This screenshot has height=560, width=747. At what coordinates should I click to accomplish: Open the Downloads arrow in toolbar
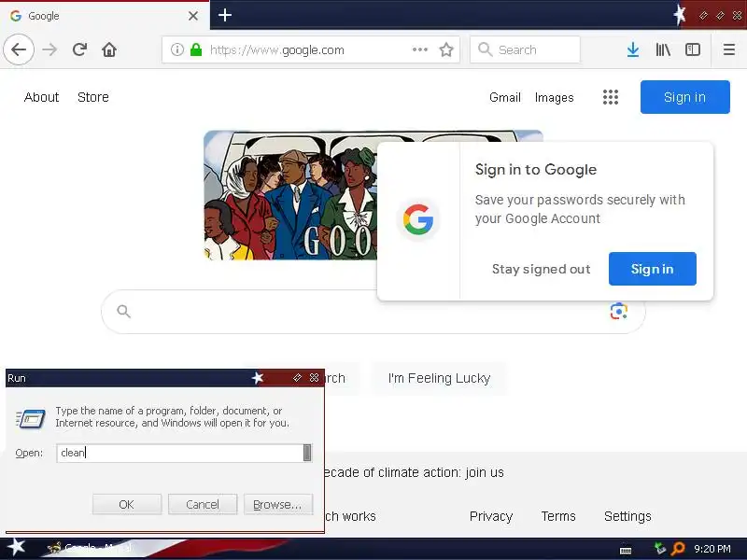tap(633, 49)
